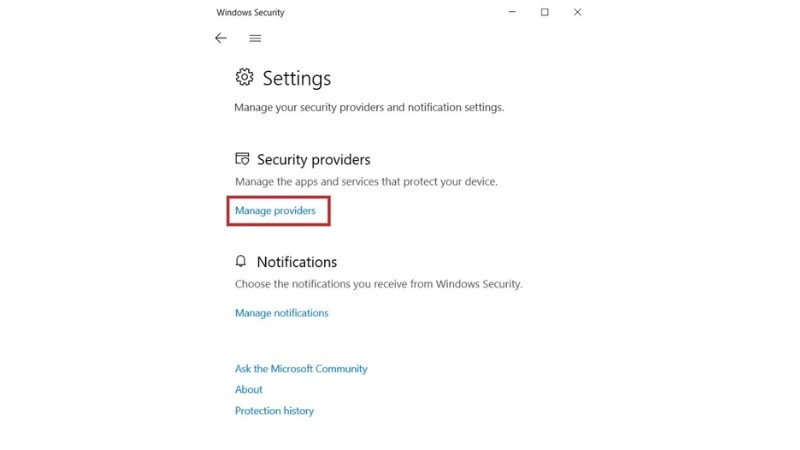The image size is (800, 450).
Task: Open the Manage notifications link
Action: [x=282, y=313]
